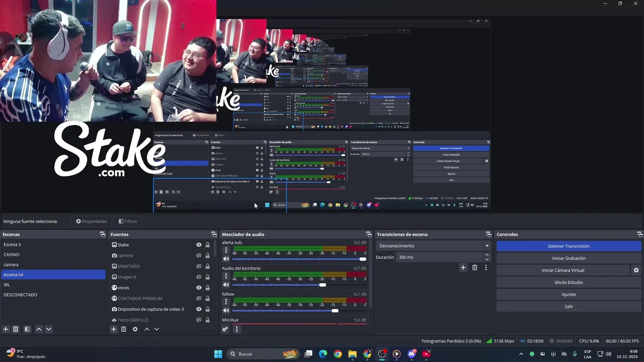Delete the selected scene using trash icon

pyautogui.click(x=16, y=329)
